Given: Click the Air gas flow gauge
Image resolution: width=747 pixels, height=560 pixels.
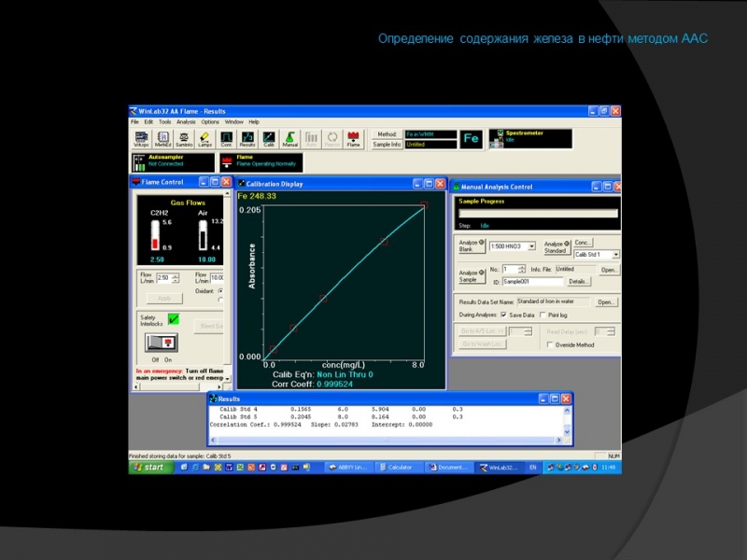Looking at the screenshot, I should [x=203, y=235].
